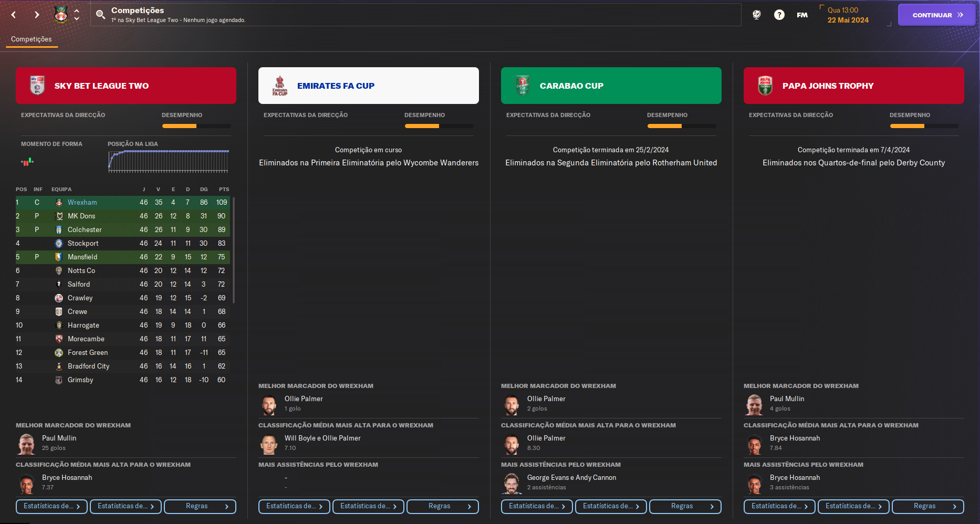The width and height of the screenshot is (980, 524).
Task: Click the Emirates FA Cup logo
Action: [x=280, y=86]
